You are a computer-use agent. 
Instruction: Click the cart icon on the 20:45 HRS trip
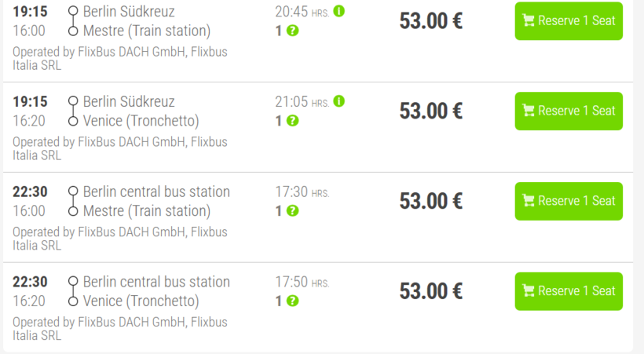pos(529,21)
